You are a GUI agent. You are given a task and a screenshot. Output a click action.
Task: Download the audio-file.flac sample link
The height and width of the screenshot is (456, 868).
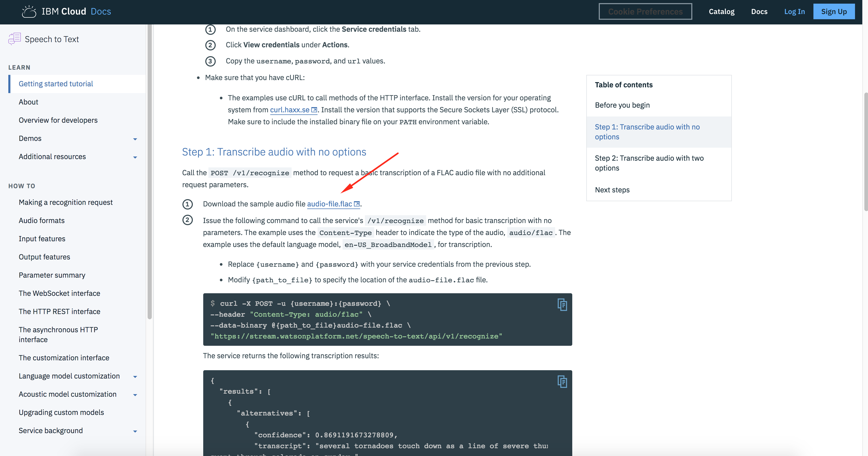[x=330, y=204]
